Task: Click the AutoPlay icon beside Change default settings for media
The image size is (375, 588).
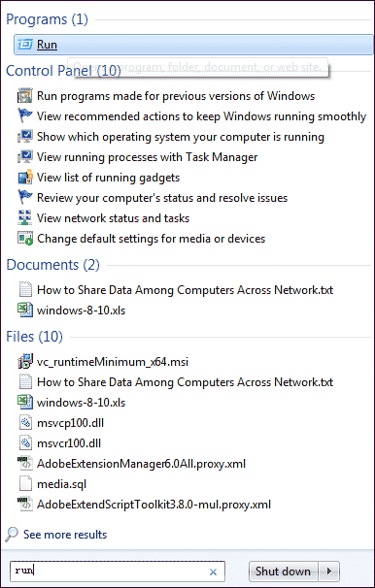Action: tap(25, 239)
